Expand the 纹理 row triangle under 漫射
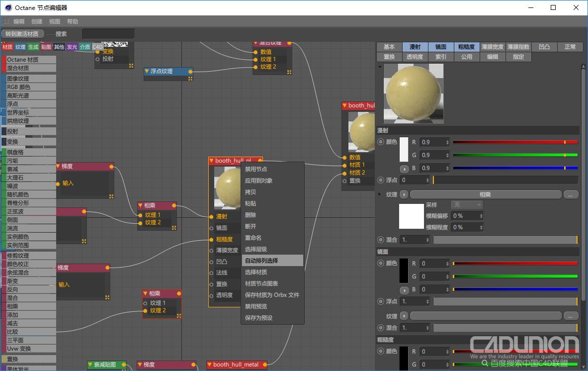Image resolution: width=588 pixels, height=371 pixels. click(x=380, y=194)
